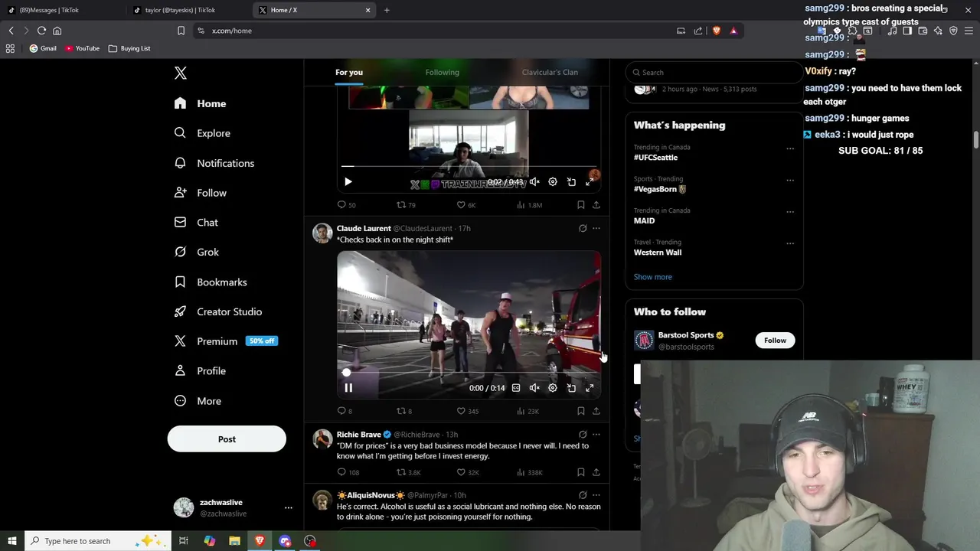Screen dimensions: 980x551
Task: Switch to the For you tab
Action: tap(349, 72)
